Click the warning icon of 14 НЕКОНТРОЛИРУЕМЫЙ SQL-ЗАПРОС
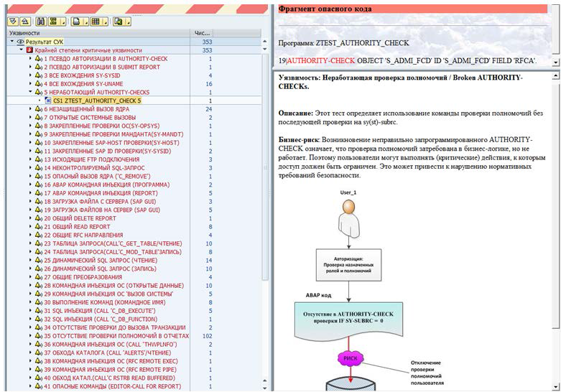This screenshot has height=392, width=561. (39, 167)
